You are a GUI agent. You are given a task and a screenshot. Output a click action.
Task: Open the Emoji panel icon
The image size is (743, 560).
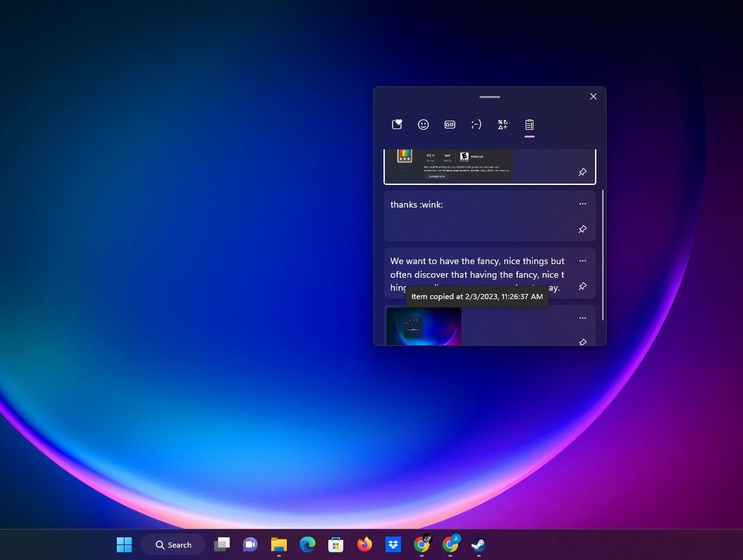click(x=423, y=124)
